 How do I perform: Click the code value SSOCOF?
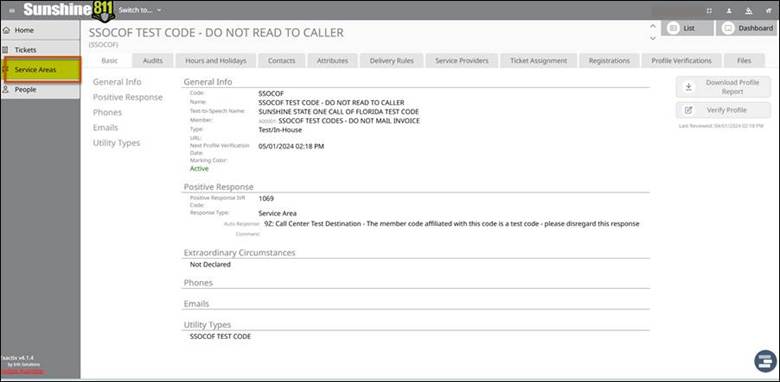pos(271,93)
